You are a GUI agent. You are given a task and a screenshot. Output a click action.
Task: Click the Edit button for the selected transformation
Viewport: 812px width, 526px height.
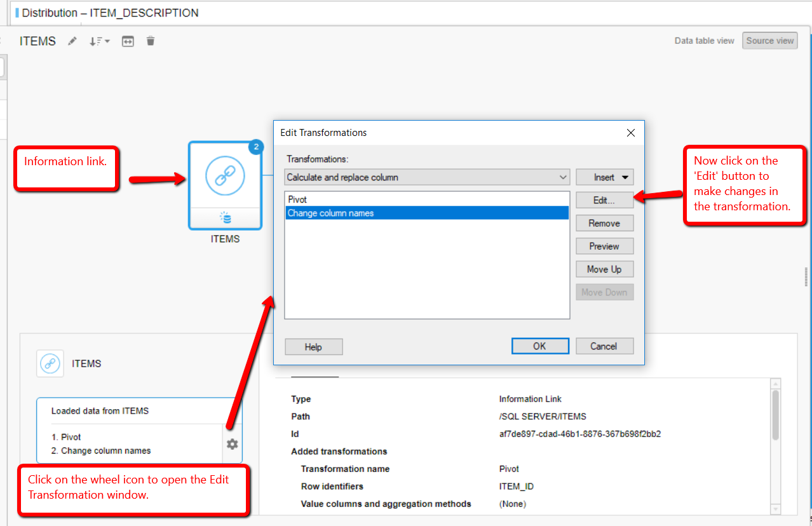pos(604,199)
